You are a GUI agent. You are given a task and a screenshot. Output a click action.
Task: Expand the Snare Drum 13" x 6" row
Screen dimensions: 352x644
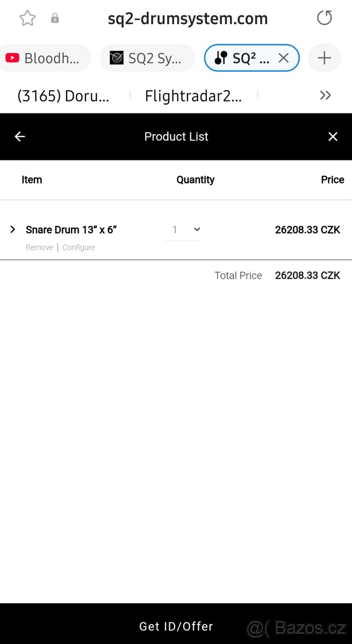click(x=13, y=230)
